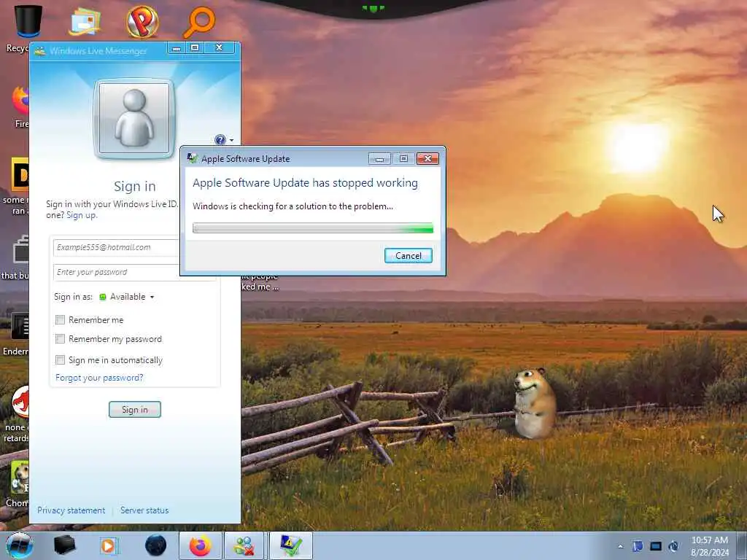
Task: Click "Windows is checking for a solution" text
Action: (x=293, y=206)
